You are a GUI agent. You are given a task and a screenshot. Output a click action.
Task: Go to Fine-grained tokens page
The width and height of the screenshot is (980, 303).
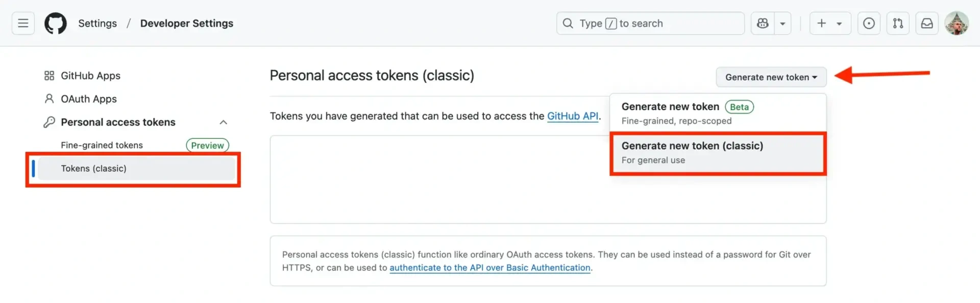[x=102, y=145]
